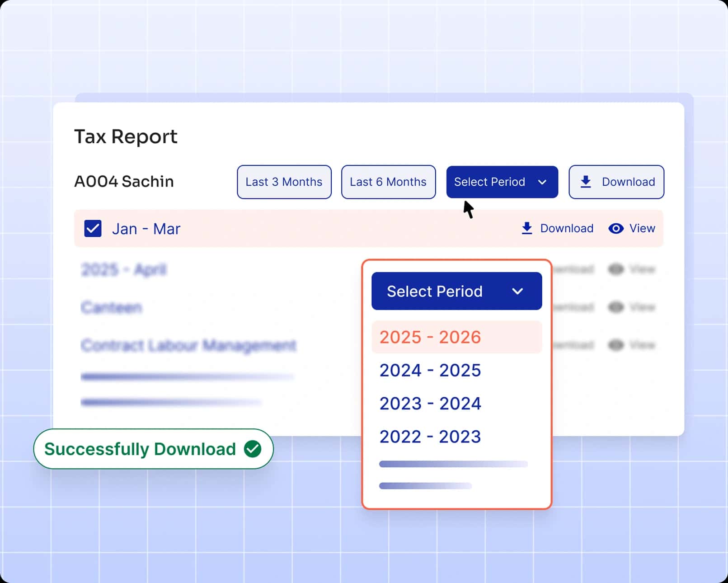Image resolution: width=728 pixels, height=583 pixels.
Task: Click the eye icon next to View on Jan - Mar
Action: click(615, 229)
